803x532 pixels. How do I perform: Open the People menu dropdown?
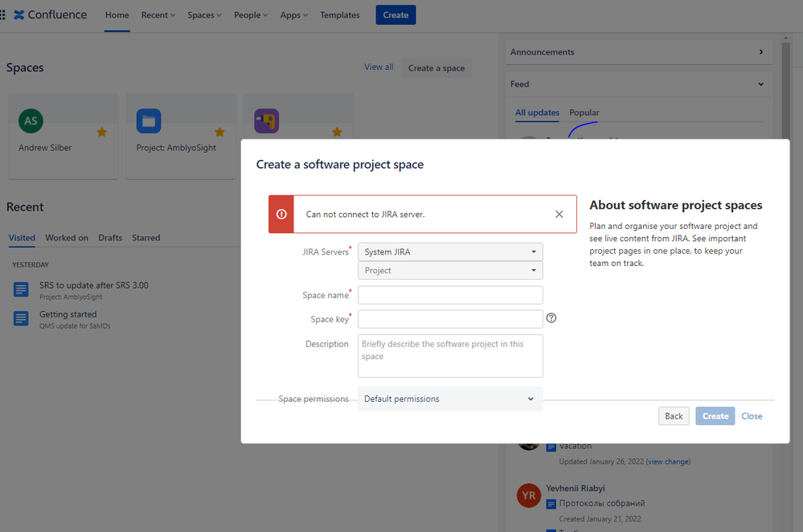point(251,14)
